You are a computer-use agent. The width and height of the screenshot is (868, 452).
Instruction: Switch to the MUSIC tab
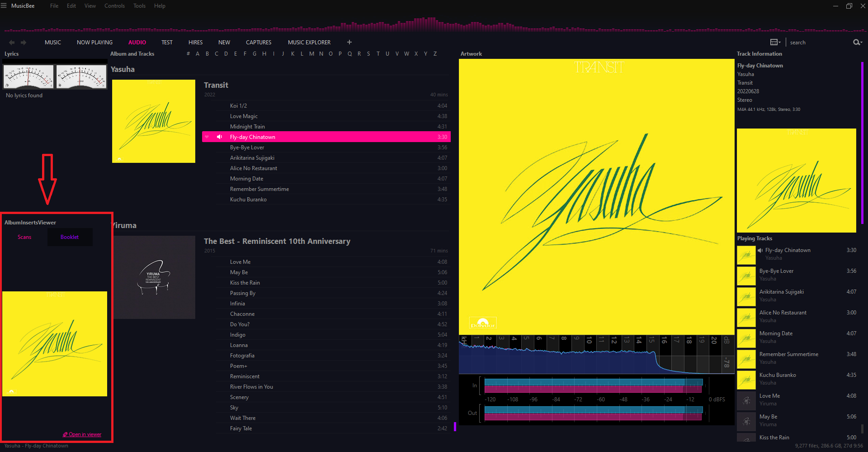[x=53, y=43]
